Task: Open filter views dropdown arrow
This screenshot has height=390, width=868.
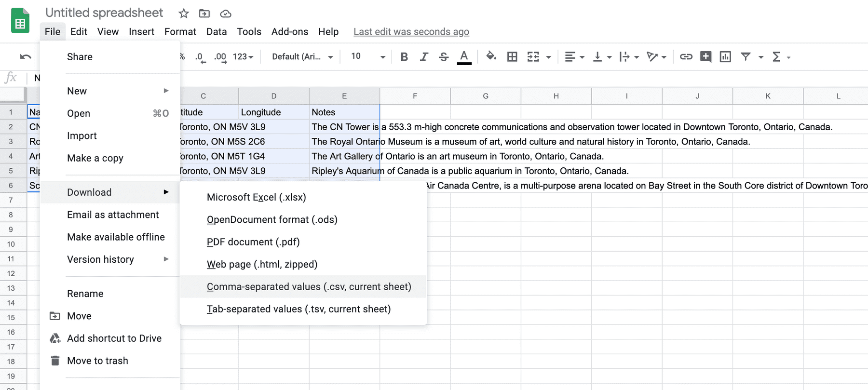Action: click(761, 57)
